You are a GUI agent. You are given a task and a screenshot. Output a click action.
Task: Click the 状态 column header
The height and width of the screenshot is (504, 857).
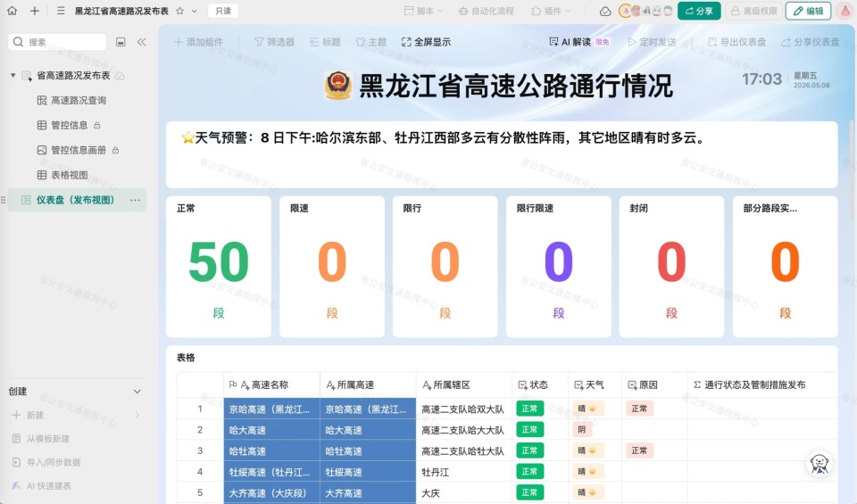(x=540, y=385)
